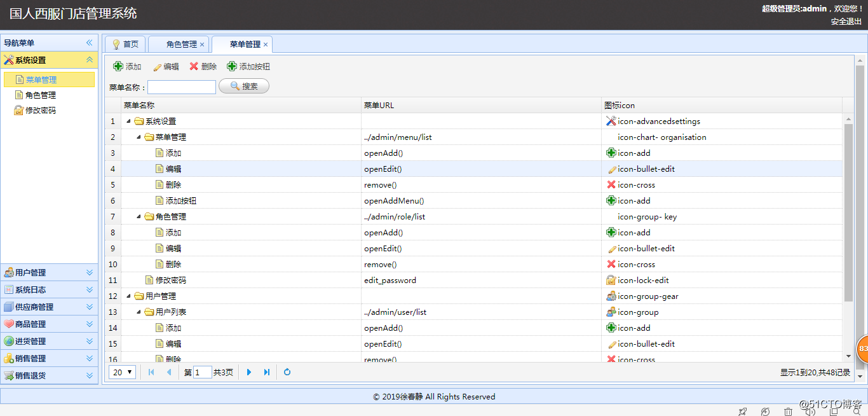The image size is (868, 416).
Task: Select the ../admin/role/list URL cell
Action: 482,216
